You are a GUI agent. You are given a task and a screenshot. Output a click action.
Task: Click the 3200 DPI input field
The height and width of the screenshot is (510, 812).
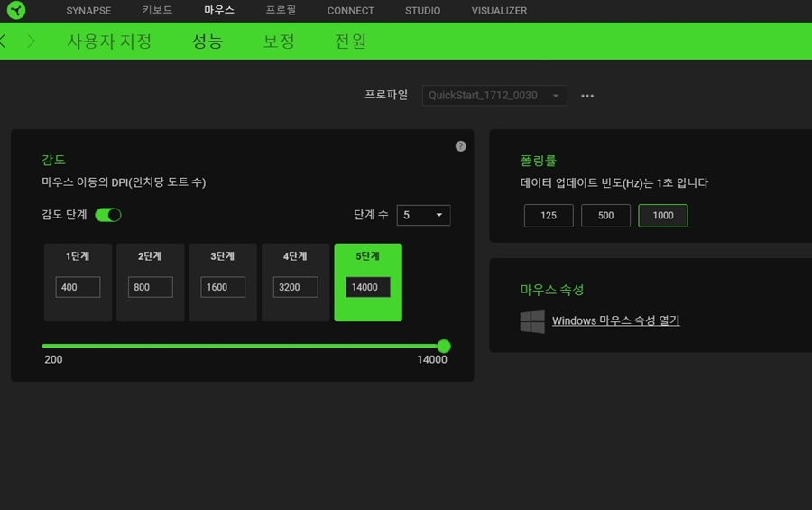295,287
